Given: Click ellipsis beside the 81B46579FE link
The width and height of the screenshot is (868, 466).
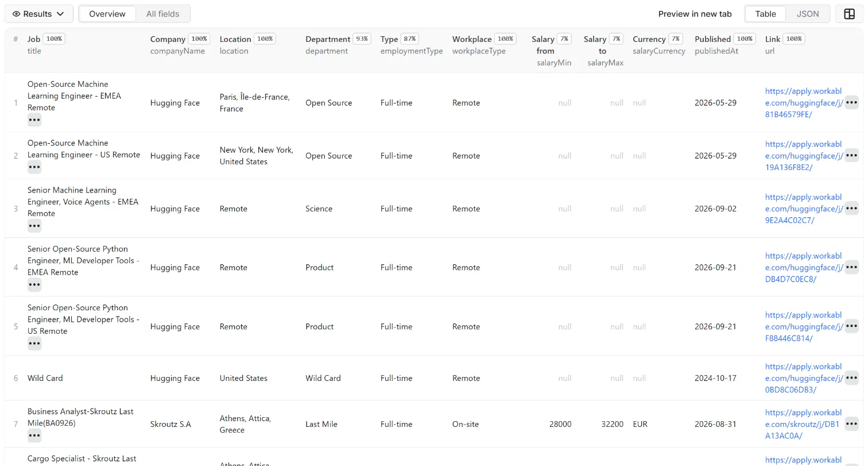Looking at the screenshot, I should [x=852, y=103].
